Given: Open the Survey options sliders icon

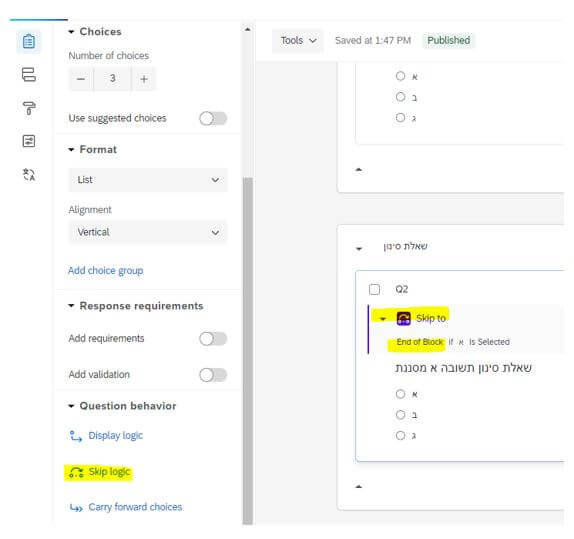Looking at the screenshot, I should [x=29, y=141].
